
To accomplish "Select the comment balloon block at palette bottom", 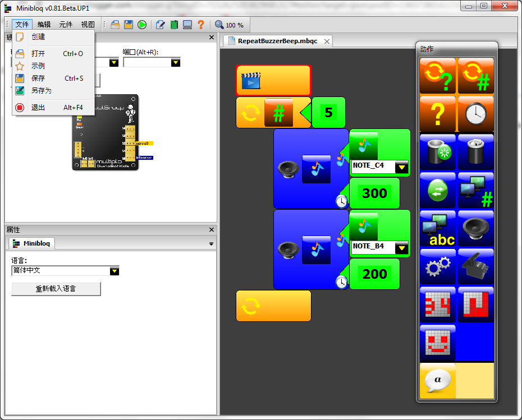I will (437, 380).
